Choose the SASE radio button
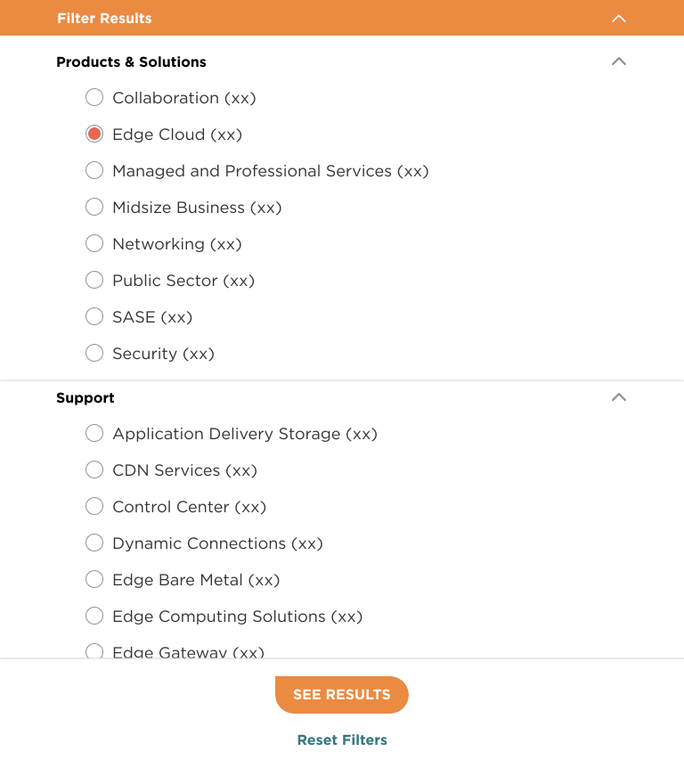This screenshot has width=684, height=784. coord(94,316)
